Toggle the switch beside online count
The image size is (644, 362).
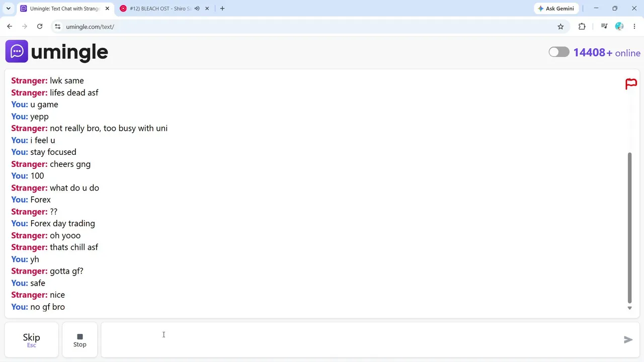click(559, 52)
